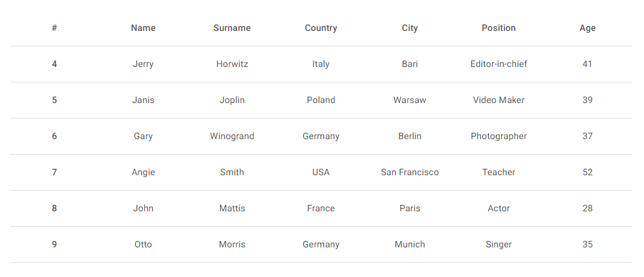The height and width of the screenshot is (277, 644).
Task: Select the Editor-in-chief position cell
Action: (498, 64)
